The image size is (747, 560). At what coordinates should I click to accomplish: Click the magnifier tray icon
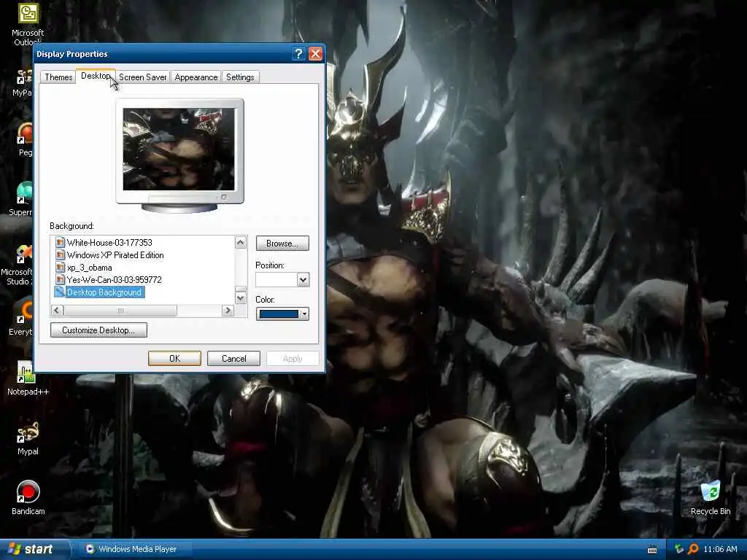click(x=693, y=549)
